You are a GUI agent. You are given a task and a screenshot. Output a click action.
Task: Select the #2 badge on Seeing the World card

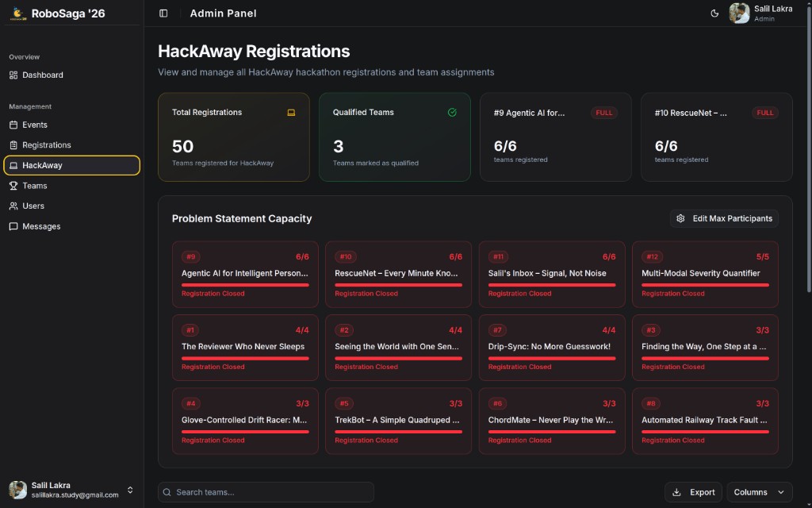pos(344,330)
